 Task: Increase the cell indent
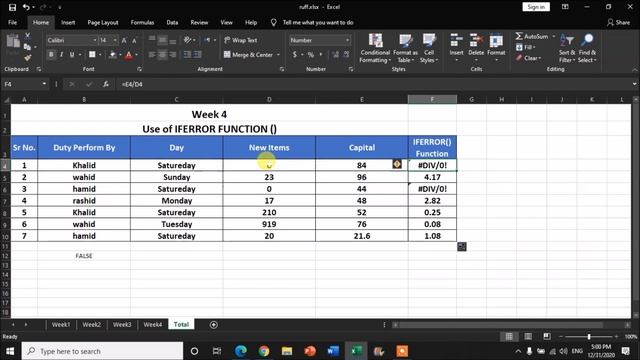(198, 54)
